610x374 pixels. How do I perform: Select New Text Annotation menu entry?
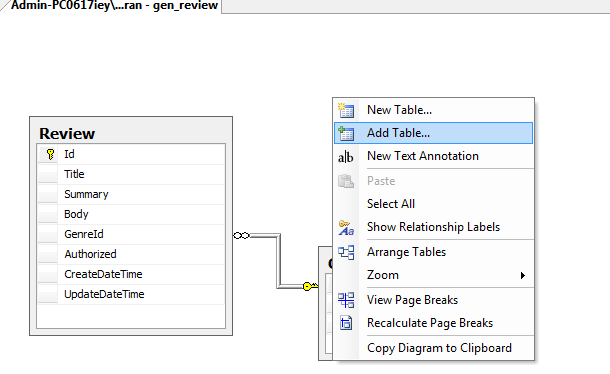(433, 156)
